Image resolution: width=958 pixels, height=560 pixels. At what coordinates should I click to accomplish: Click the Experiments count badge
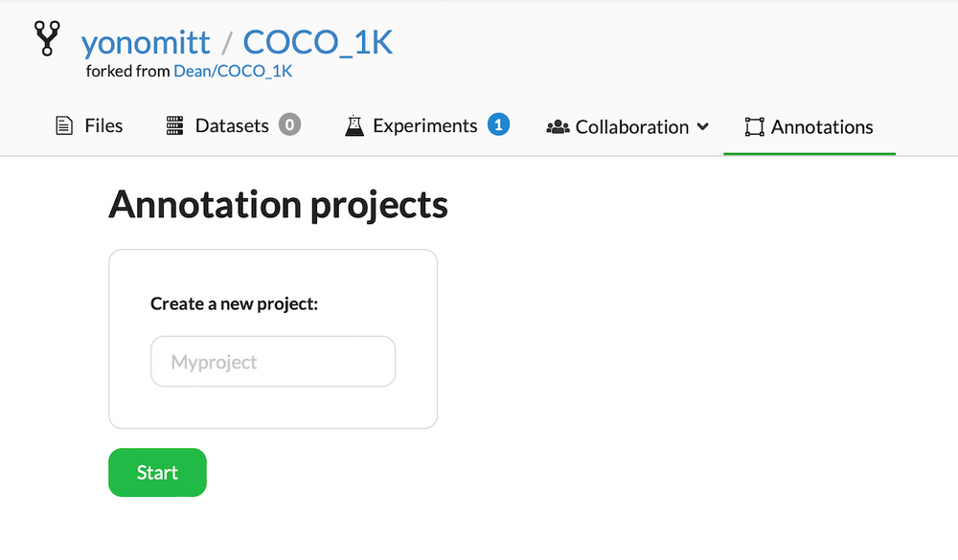coord(499,123)
